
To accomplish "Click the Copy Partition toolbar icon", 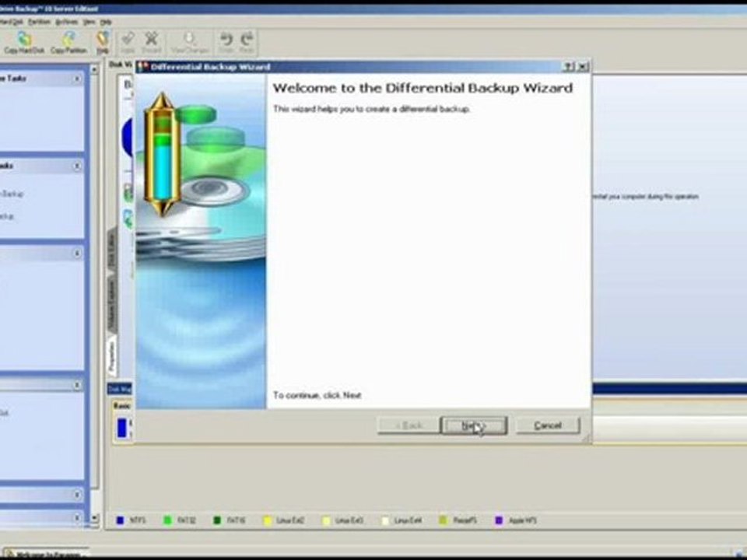I will [x=68, y=42].
